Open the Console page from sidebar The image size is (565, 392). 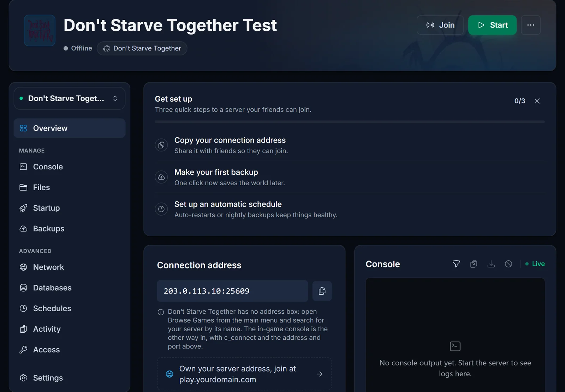(x=70, y=167)
